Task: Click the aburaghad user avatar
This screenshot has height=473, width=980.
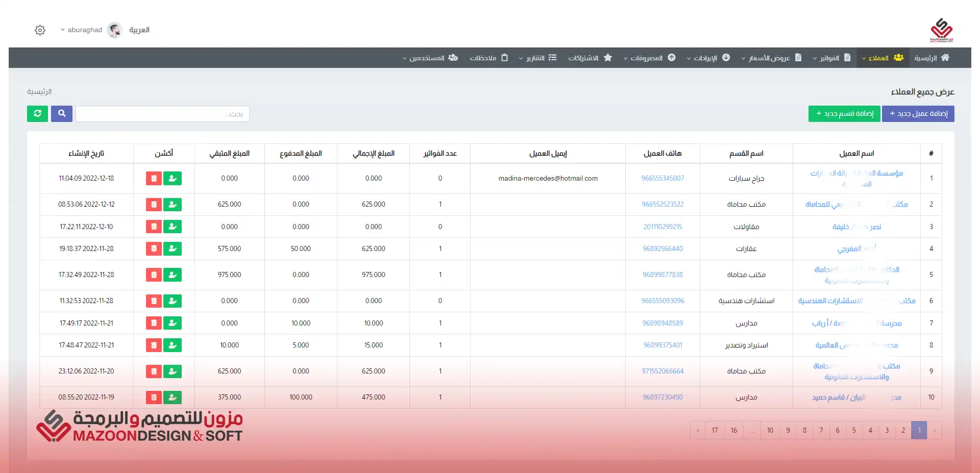Action: [115, 30]
